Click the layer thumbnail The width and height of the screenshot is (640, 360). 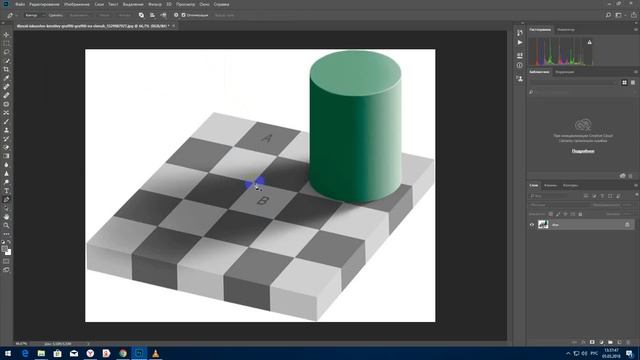[543, 224]
